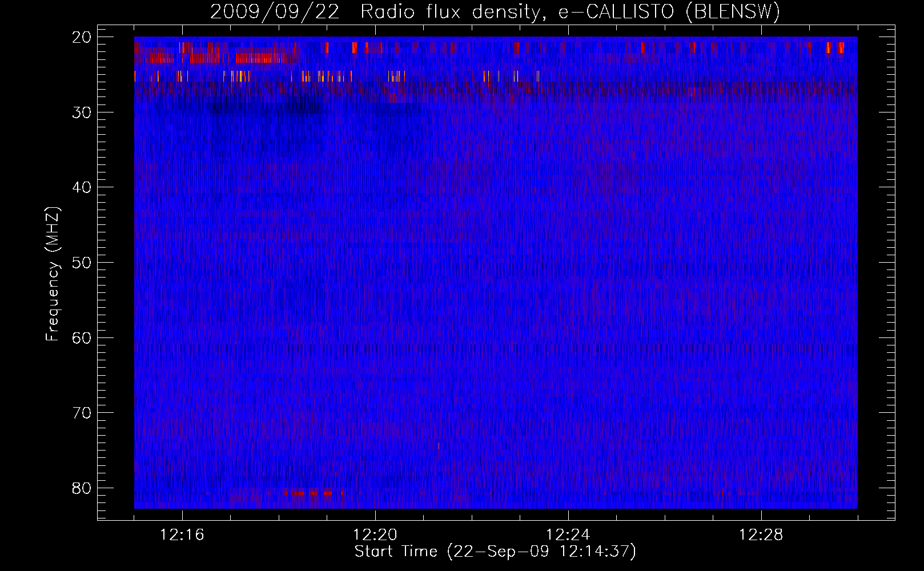This screenshot has height=571, width=924.
Task: Click the 70 frequency tick label
Action: pos(82,413)
